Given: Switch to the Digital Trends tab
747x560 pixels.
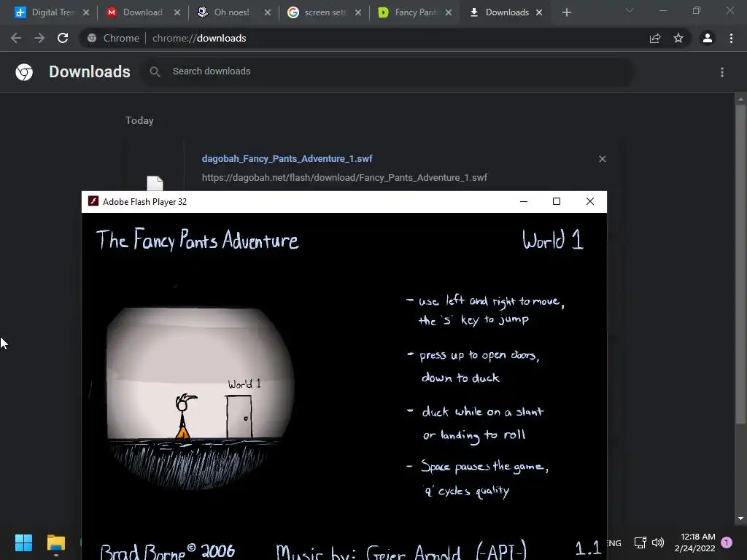Looking at the screenshot, I should [x=44, y=12].
